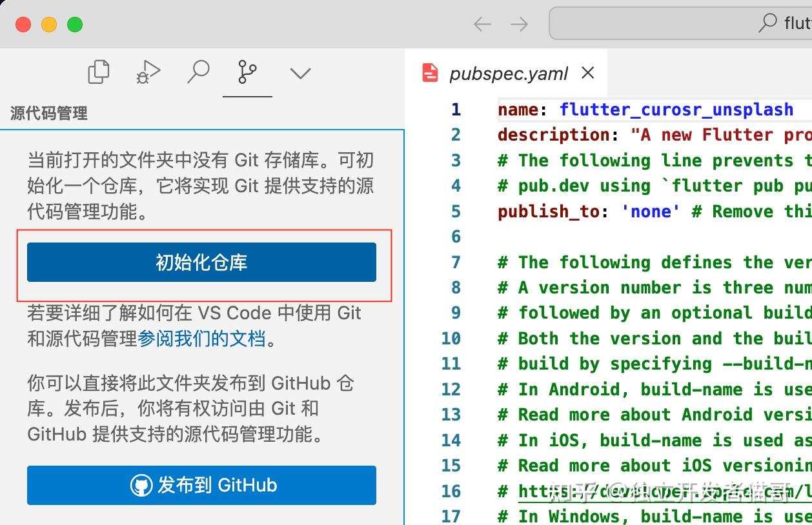This screenshot has height=525, width=812.
Task: Click the magnifier icon in the search box
Action: coord(767,23)
